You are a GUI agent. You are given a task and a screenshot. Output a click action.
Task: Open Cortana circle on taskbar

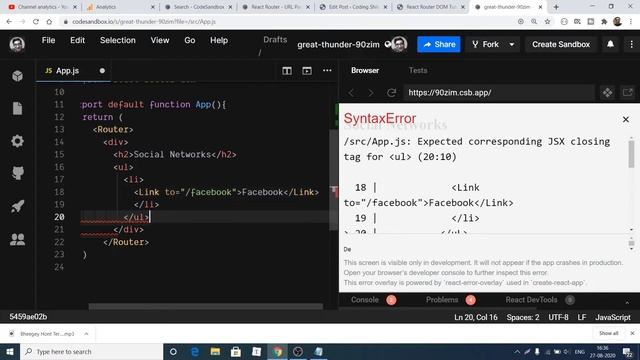click(173, 351)
